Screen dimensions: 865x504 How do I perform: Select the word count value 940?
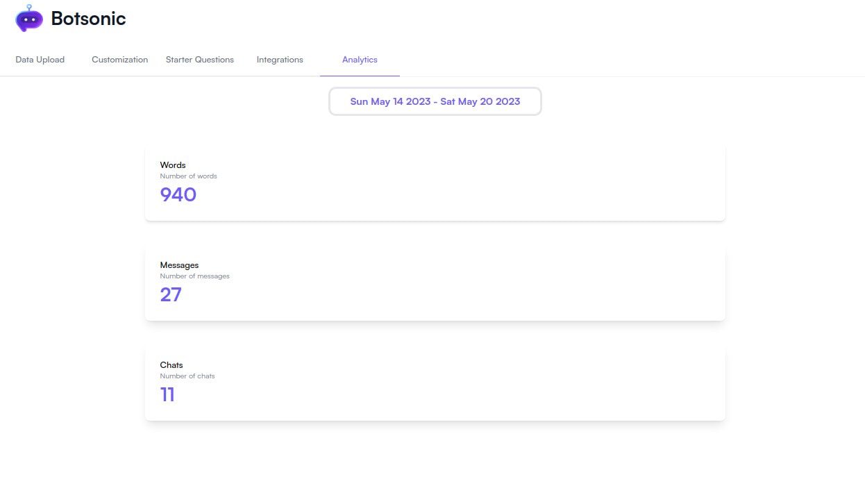(x=178, y=194)
